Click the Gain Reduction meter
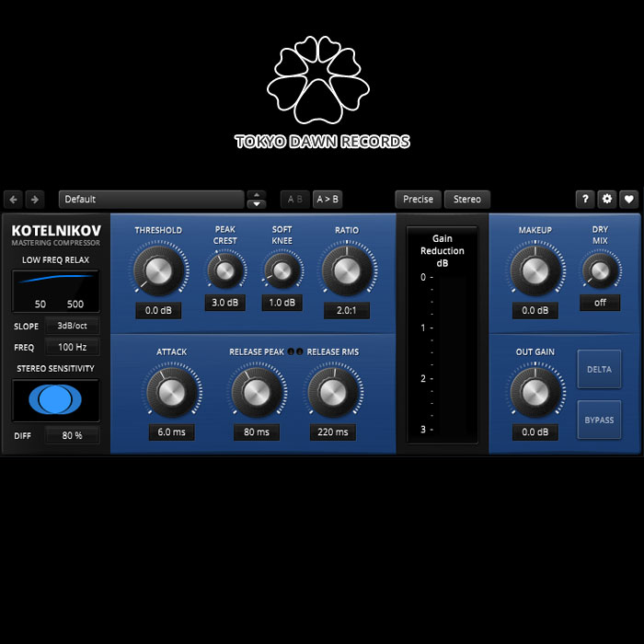The width and height of the screenshot is (644, 644). [x=442, y=334]
